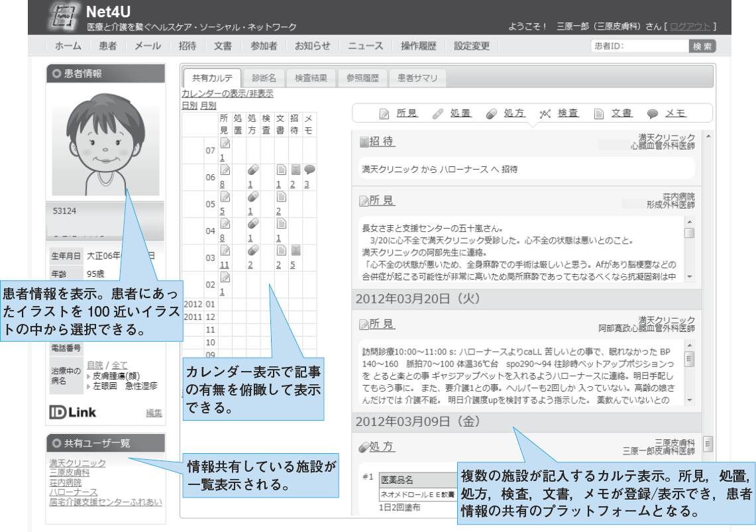The height and width of the screenshot is (532, 756).
Task: Click the 処方 pill icon in the entry toolbar
Action: [492, 114]
